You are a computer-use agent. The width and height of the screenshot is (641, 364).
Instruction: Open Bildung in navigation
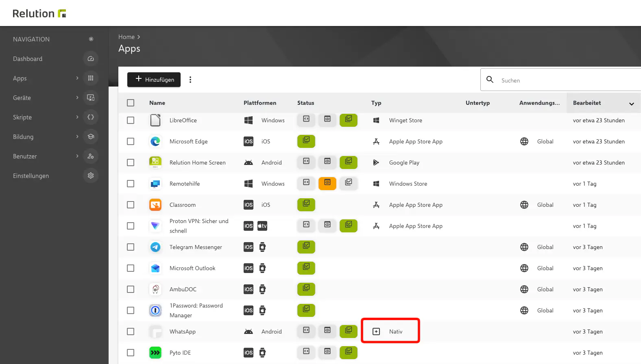click(23, 137)
